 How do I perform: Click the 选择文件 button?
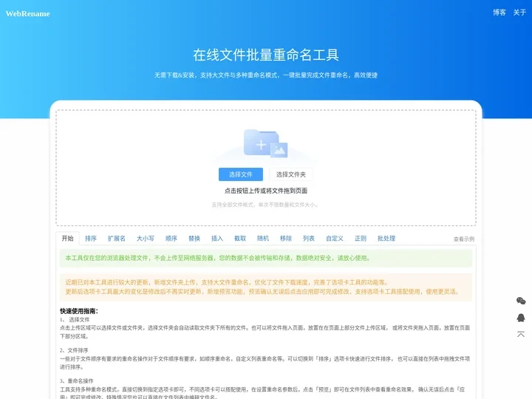click(241, 174)
